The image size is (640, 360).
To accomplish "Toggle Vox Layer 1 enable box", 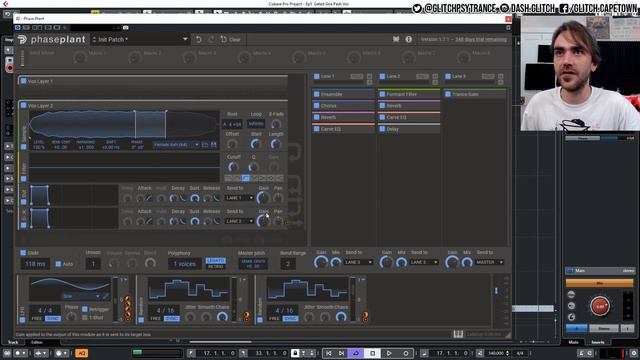I will pos(24,81).
